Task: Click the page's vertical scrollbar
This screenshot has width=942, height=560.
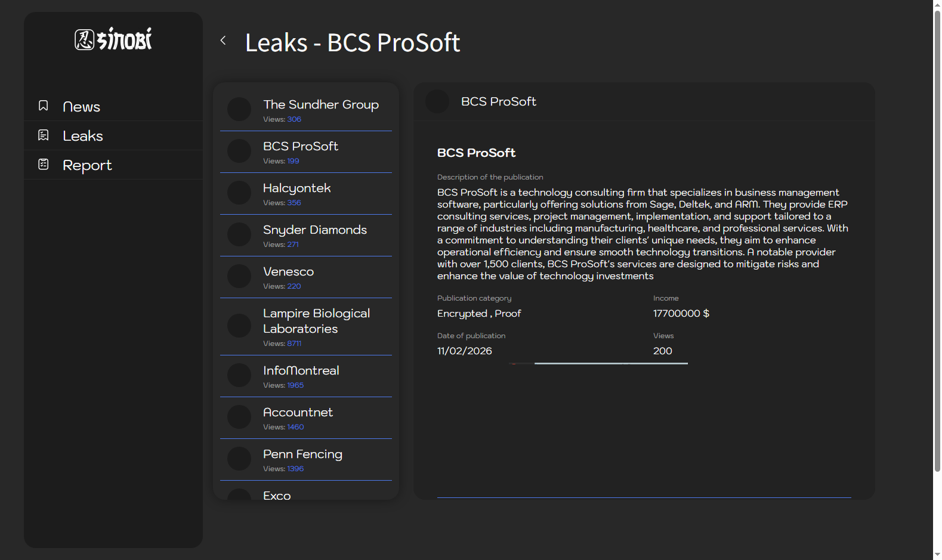Action: pos(937,239)
